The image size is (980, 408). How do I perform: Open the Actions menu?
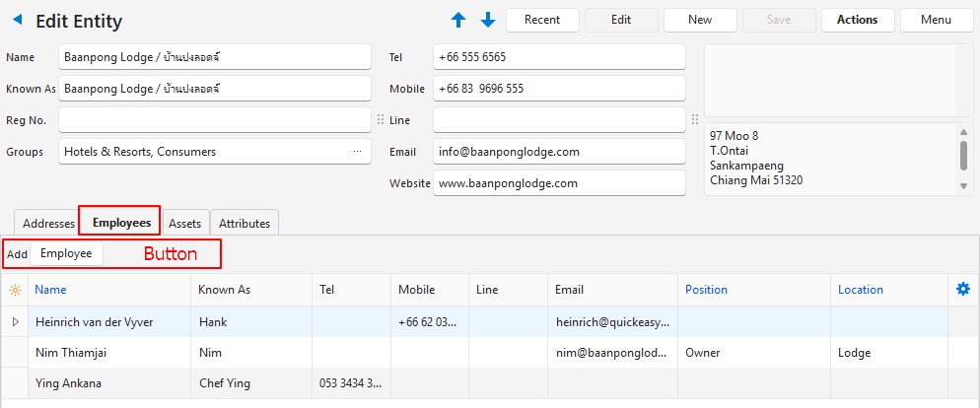click(x=857, y=20)
